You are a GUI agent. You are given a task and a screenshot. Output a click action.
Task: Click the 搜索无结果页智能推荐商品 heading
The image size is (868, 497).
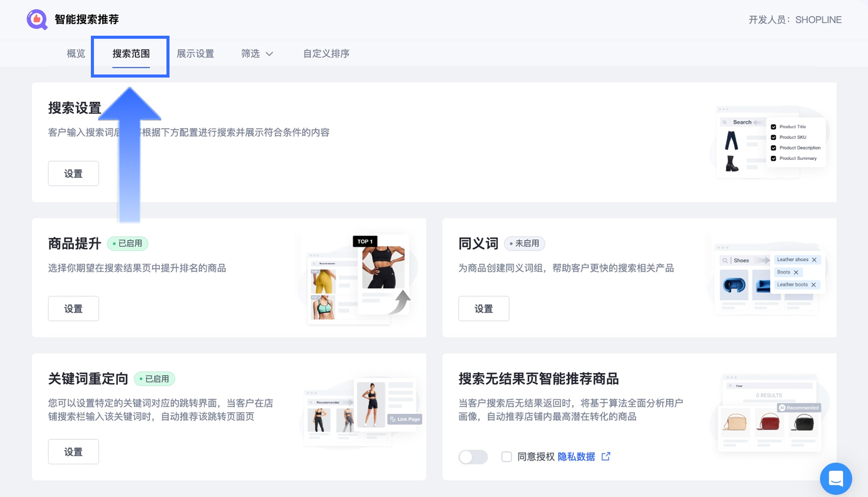(539, 379)
